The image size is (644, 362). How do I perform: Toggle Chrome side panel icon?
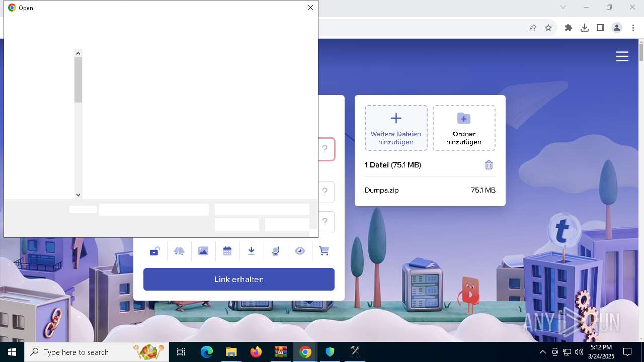[601, 28]
